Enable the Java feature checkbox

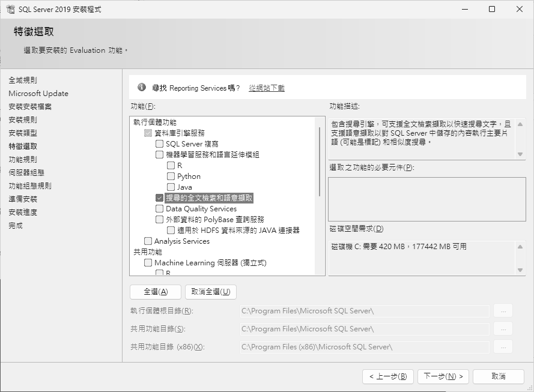pos(171,187)
